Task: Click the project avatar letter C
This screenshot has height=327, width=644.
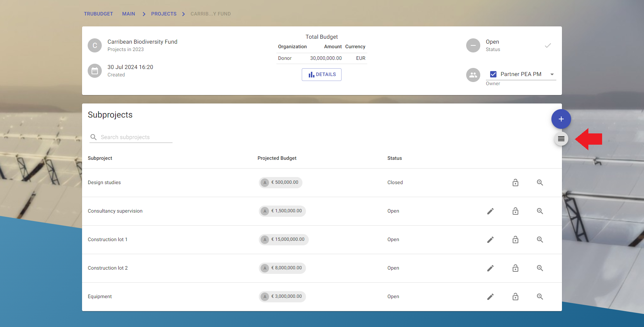Action: point(95,45)
